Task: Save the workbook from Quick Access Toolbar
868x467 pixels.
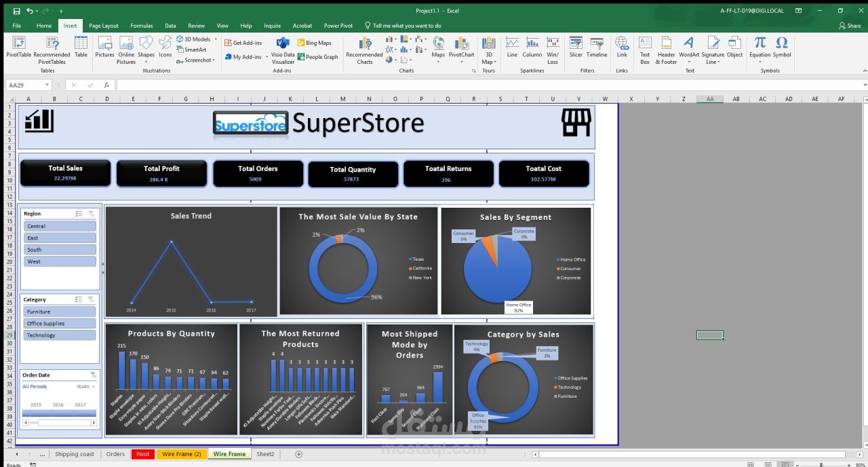Action: 16,11
